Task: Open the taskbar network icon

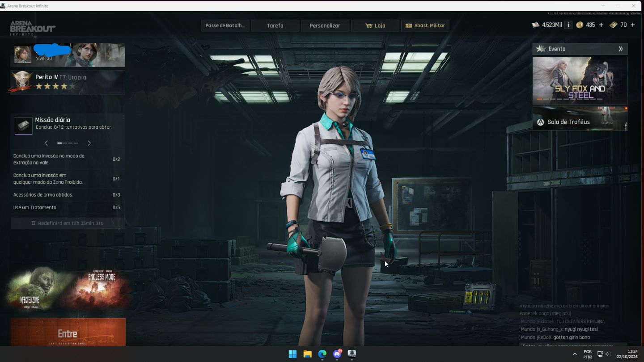Action: click(600, 354)
